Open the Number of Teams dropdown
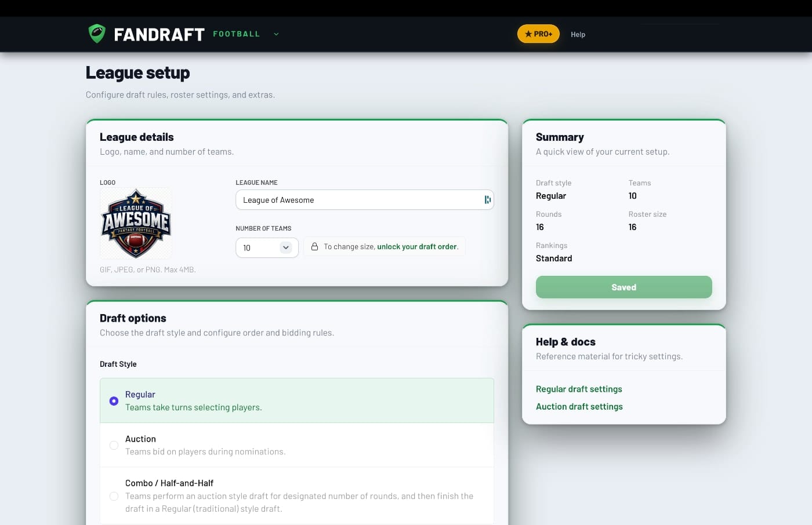812x525 pixels. 267,247
